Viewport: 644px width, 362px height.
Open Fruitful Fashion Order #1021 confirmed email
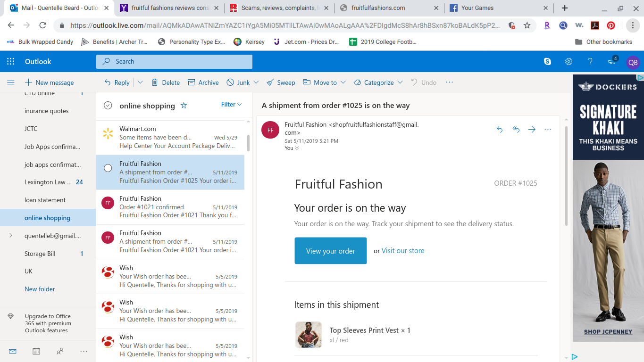170,207
